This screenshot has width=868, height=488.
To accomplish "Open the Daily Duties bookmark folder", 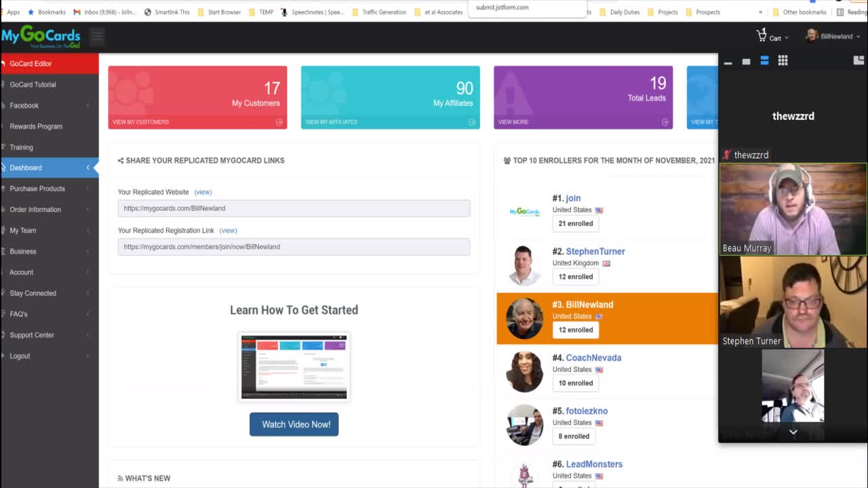I will tap(620, 12).
